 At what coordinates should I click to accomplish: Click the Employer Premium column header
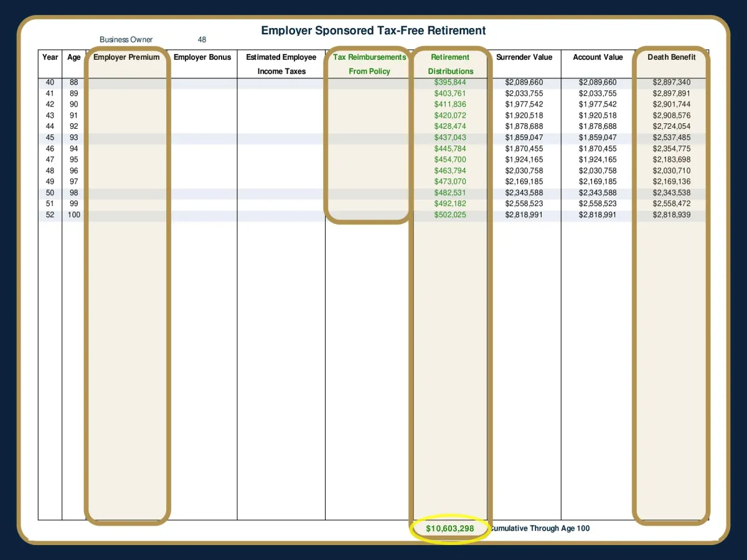point(126,57)
